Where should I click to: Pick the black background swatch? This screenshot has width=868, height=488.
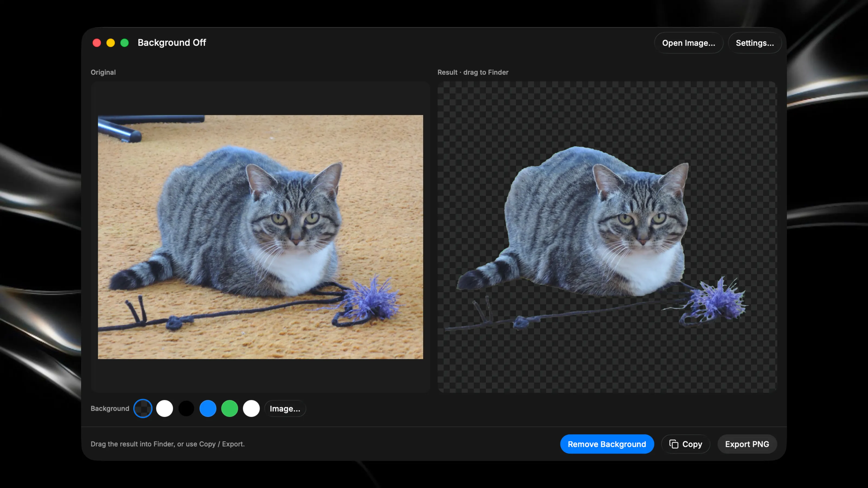[x=186, y=409]
